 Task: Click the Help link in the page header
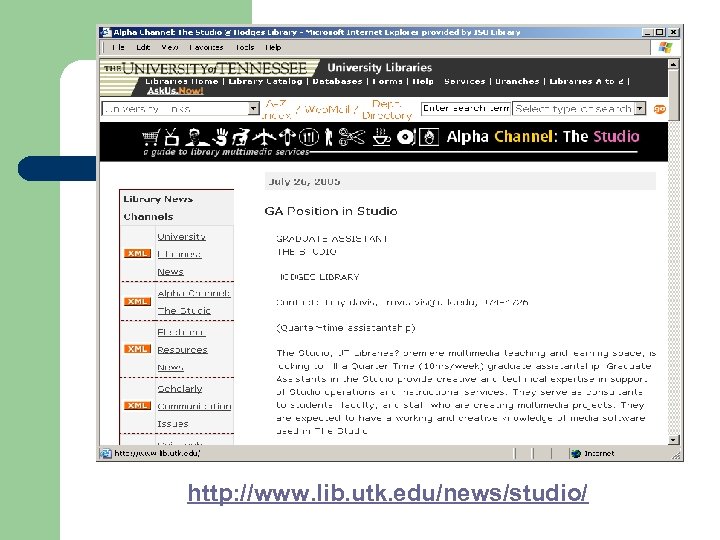pos(423,81)
